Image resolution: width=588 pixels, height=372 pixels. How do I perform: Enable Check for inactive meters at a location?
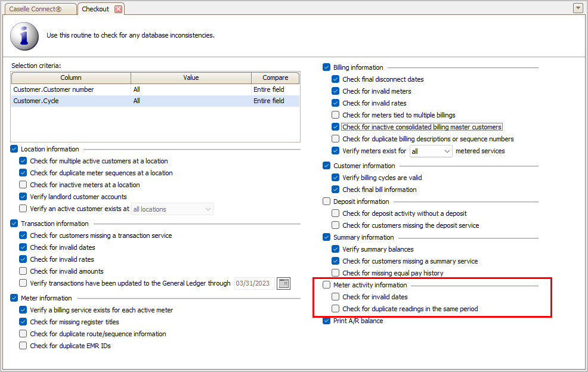[x=23, y=185]
